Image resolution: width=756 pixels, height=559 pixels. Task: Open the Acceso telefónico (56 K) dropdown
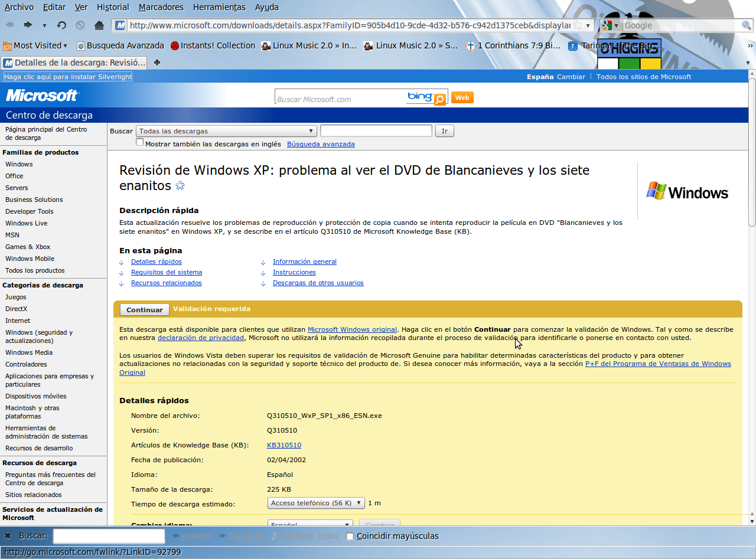pos(316,503)
